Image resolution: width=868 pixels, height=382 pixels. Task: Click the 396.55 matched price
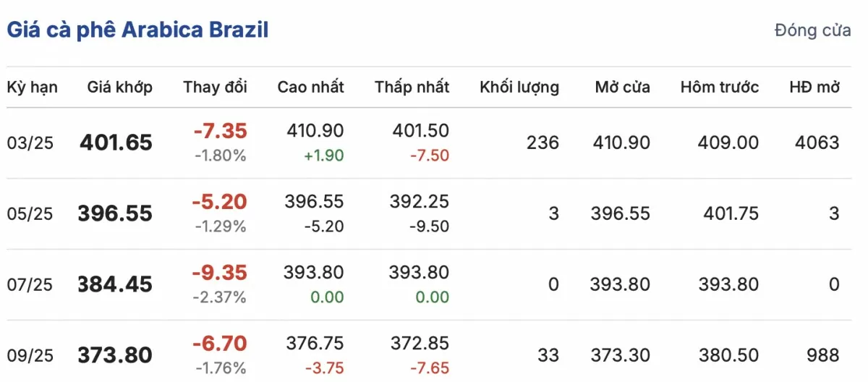pos(116,213)
